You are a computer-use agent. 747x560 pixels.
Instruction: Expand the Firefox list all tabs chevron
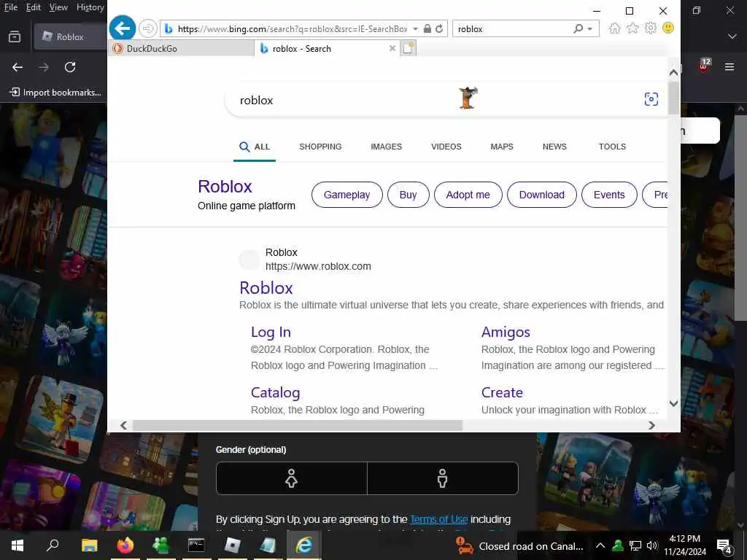pyautogui.click(x=732, y=36)
